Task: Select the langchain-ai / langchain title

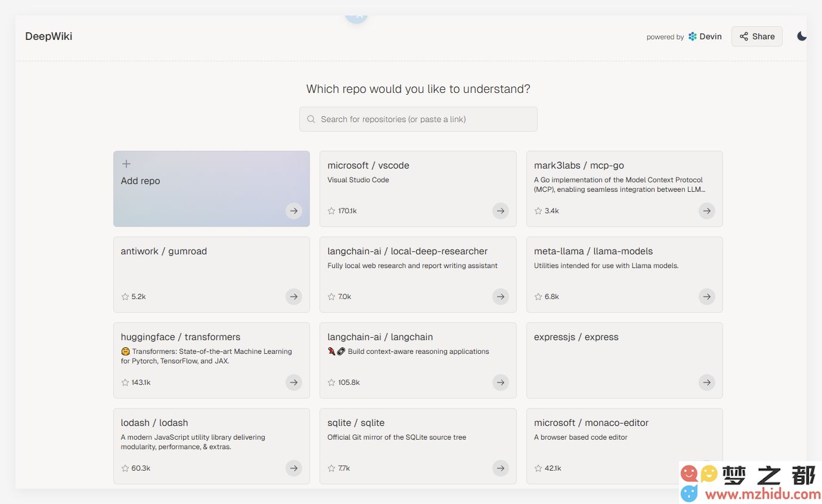Action: tap(380, 337)
